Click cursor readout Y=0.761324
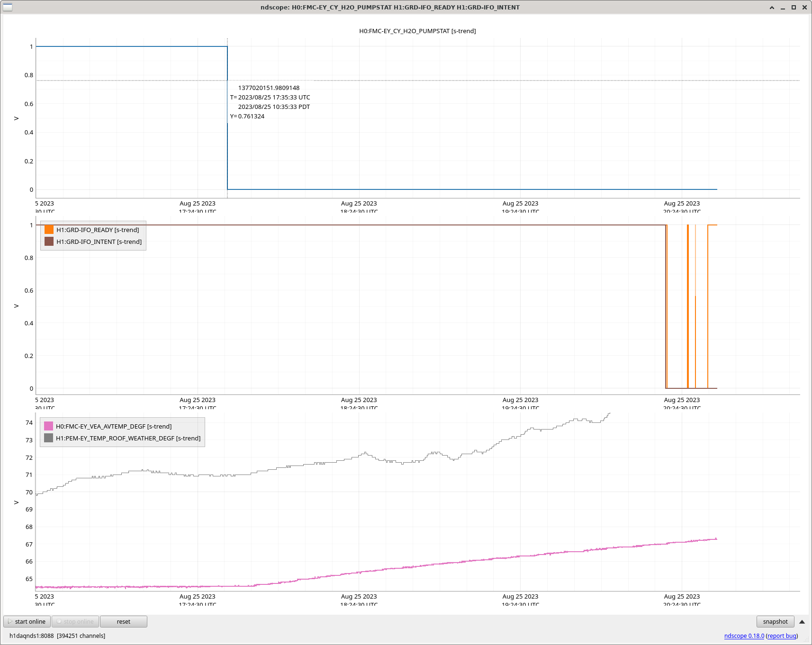 [x=247, y=116]
